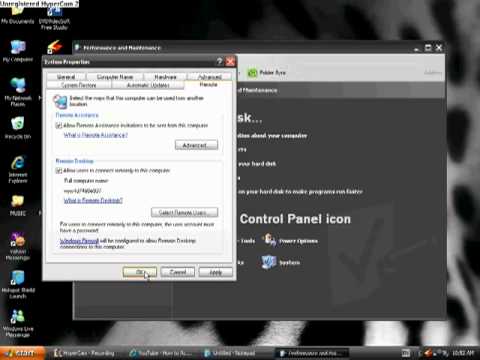Click the Select Remote Users button
This screenshot has height=360, width=480.
tap(184, 212)
